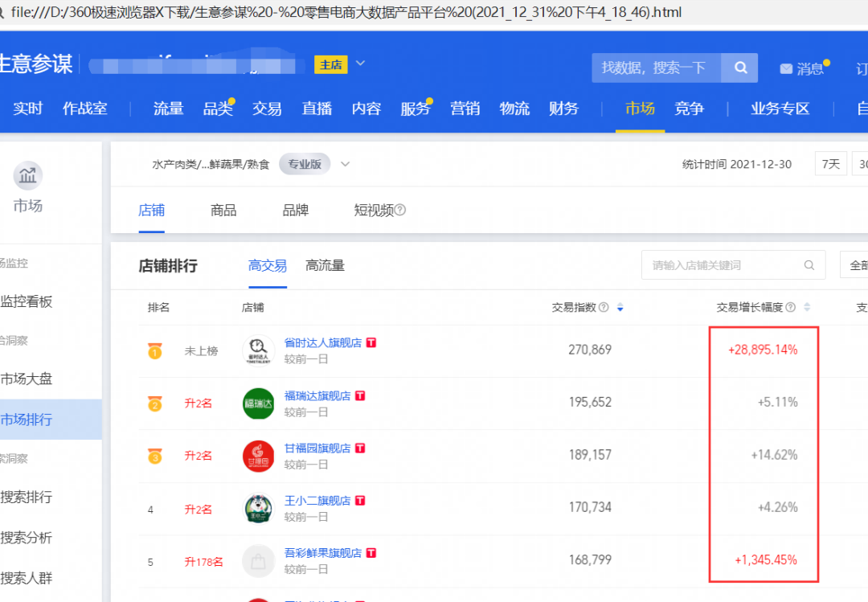Open 搜索分析 in sidebar
This screenshot has height=602, width=868.
pos(26,538)
